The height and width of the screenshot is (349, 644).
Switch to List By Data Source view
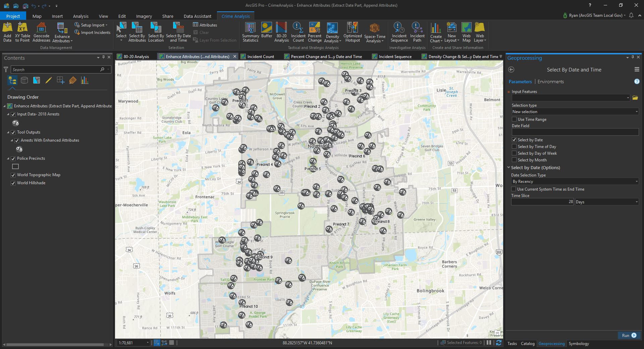click(24, 80)
